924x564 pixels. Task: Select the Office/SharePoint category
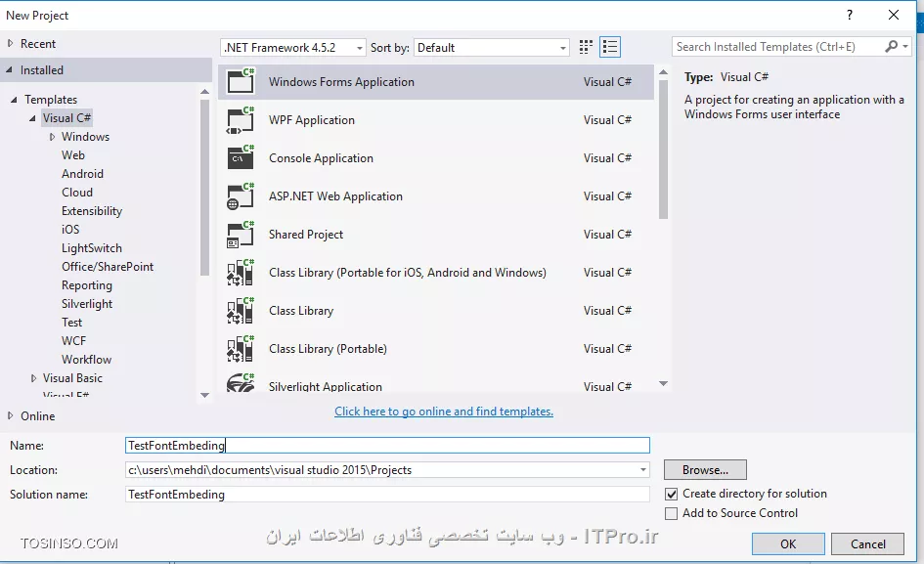tap(108, 267)
